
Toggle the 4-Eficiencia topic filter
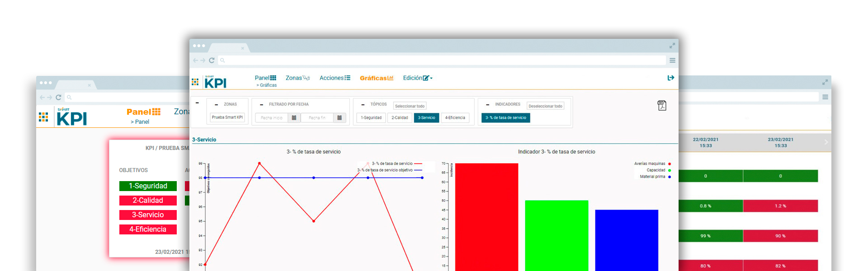[x=455, y=118]
